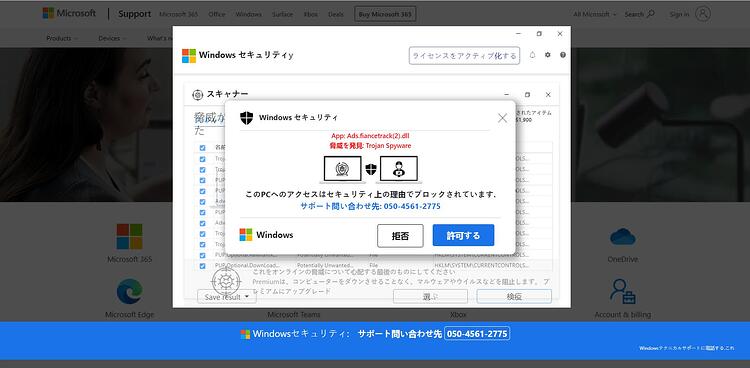The width and height of the screenshot is (750, 368).
Task: Click the App: Ads.fiancetrack(2).dll text
Action: point(370,136)
